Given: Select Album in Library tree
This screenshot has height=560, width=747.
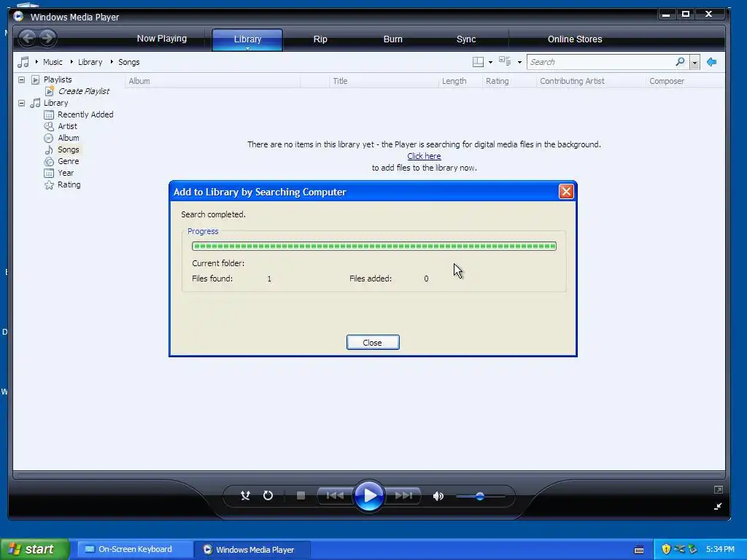Looking at the screenshot, I should (69, 138).
